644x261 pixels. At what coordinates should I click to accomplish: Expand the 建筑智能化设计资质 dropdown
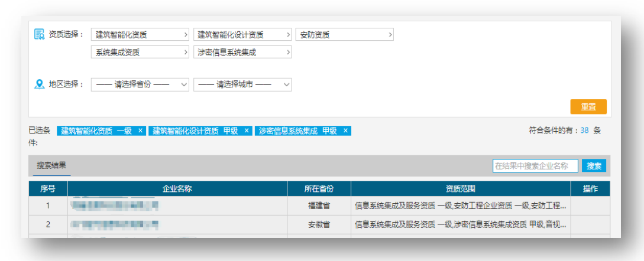[242, 35]
